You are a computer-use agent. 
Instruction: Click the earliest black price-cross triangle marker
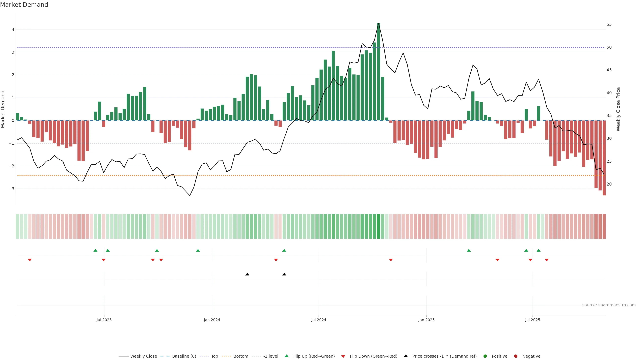247,274
